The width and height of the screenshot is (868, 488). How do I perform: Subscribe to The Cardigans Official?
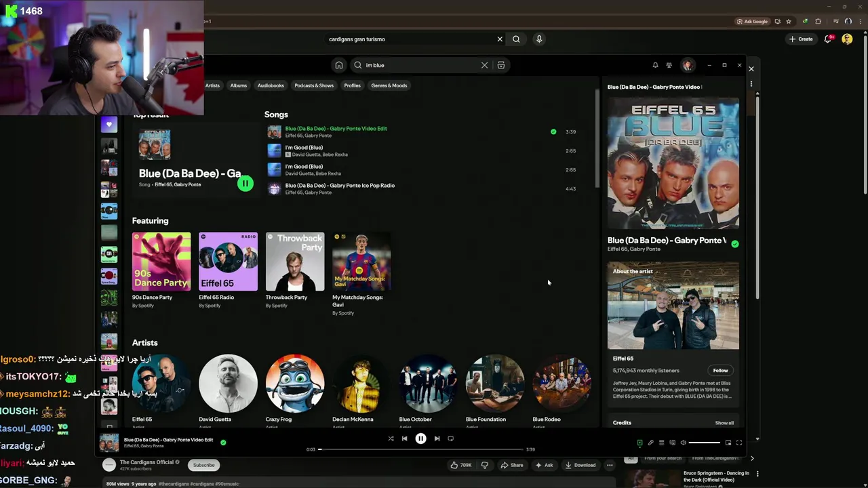click(x=203, y=465)
